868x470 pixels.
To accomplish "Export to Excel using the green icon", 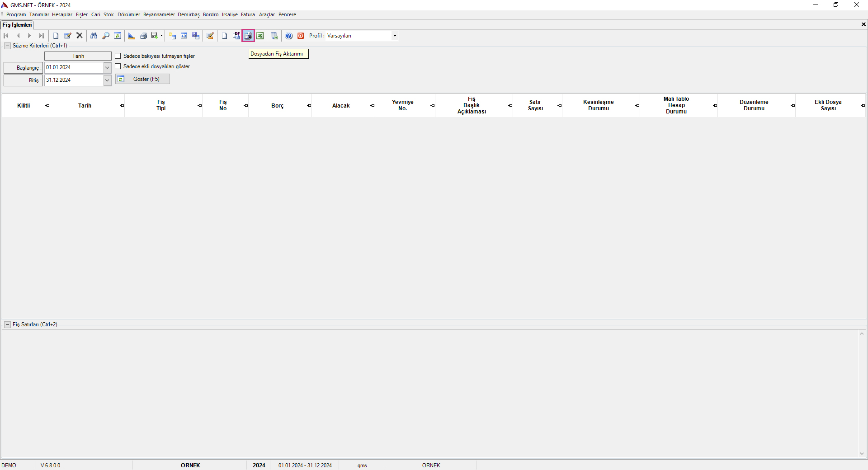I will click(260, 36).
